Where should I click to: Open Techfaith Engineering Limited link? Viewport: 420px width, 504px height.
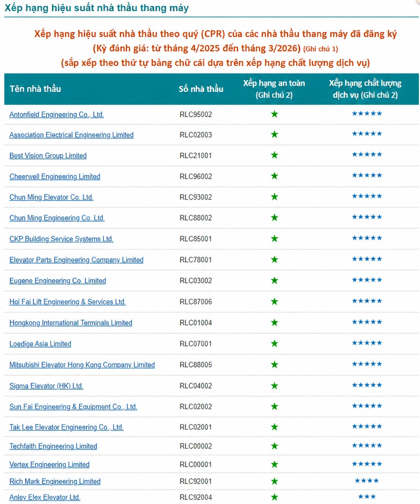pos(53,446)
